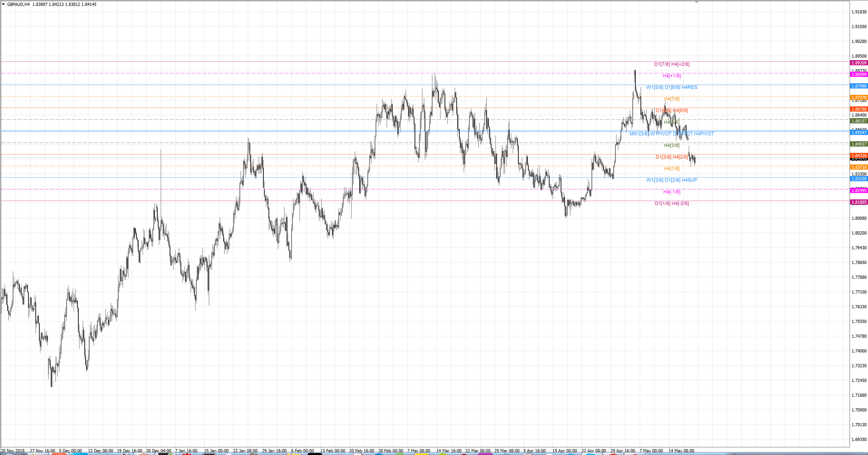The height and width of the screenshot is (455, 868).
Task: Open the GBPAUD,H4 chart dropdown arrow
Action: pos(3,4)
